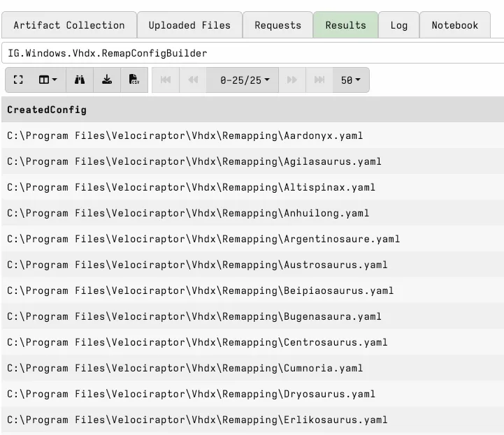Image resolution: width=504 pixels, height=435 pixels.
Task: Switch to the Requests tab
Action: point(278,25)
